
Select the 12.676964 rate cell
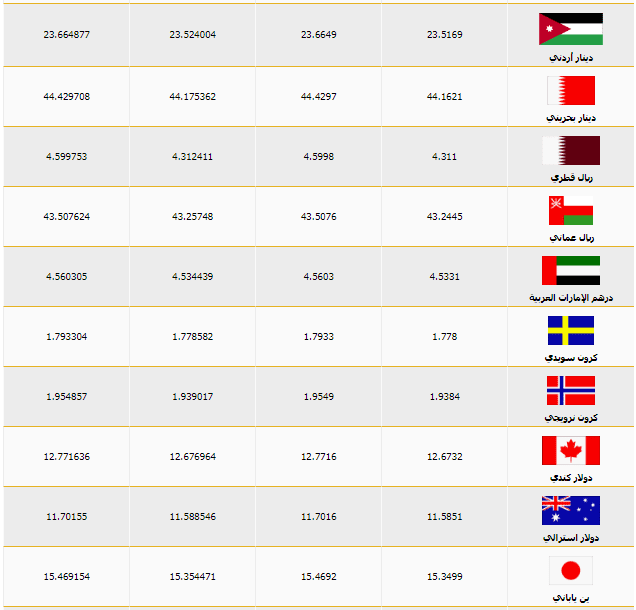tap(193, 457)
